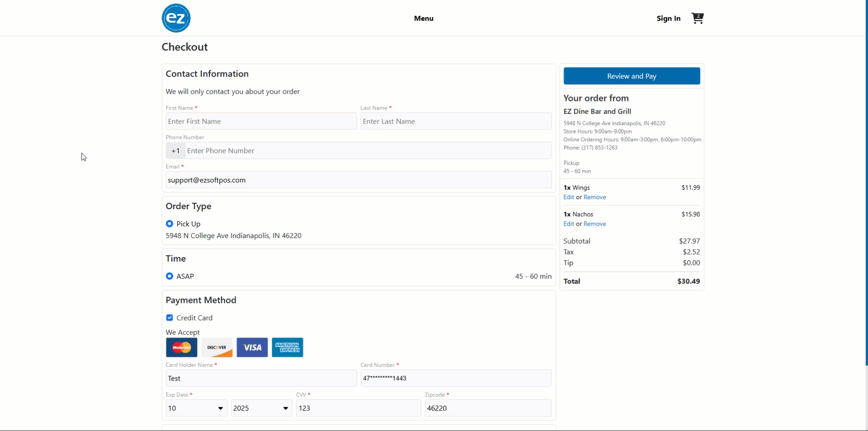Open the expiration year dropdown
The width and height of the screenshot is (868, 431).
coord(261,408)
